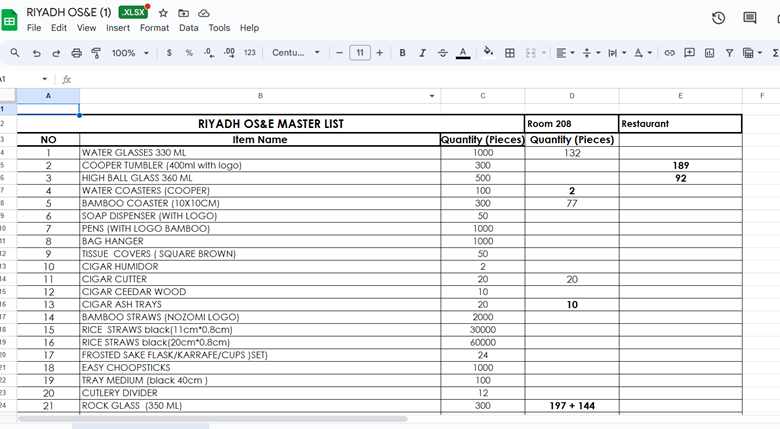
Task: Select cell WATER GLASSES 330 ML
Action: tap(260, 153)
